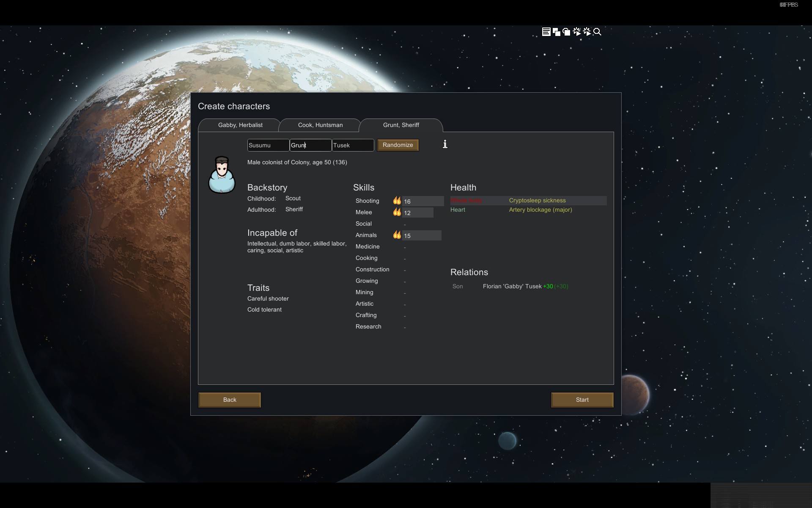Switch to the Gabby, Herbalist tab
Screen dimensions: 812x508
coord(240,125)
